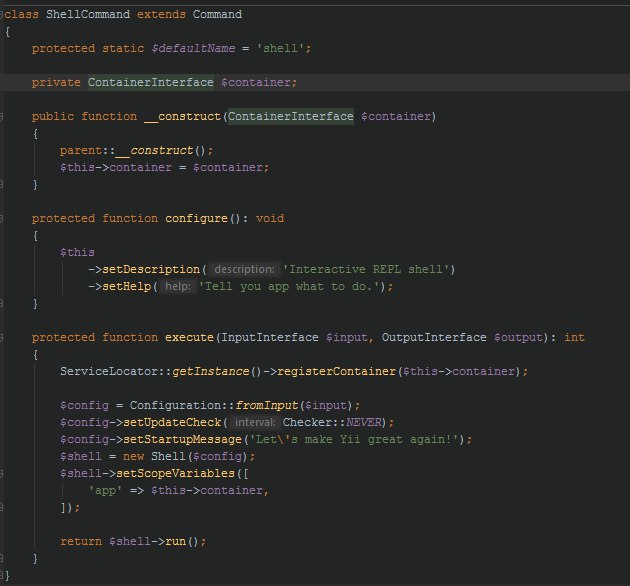Screen dimensions: 630x586
Task: Click the NEVER constant
Action: (x=363, y=422)
